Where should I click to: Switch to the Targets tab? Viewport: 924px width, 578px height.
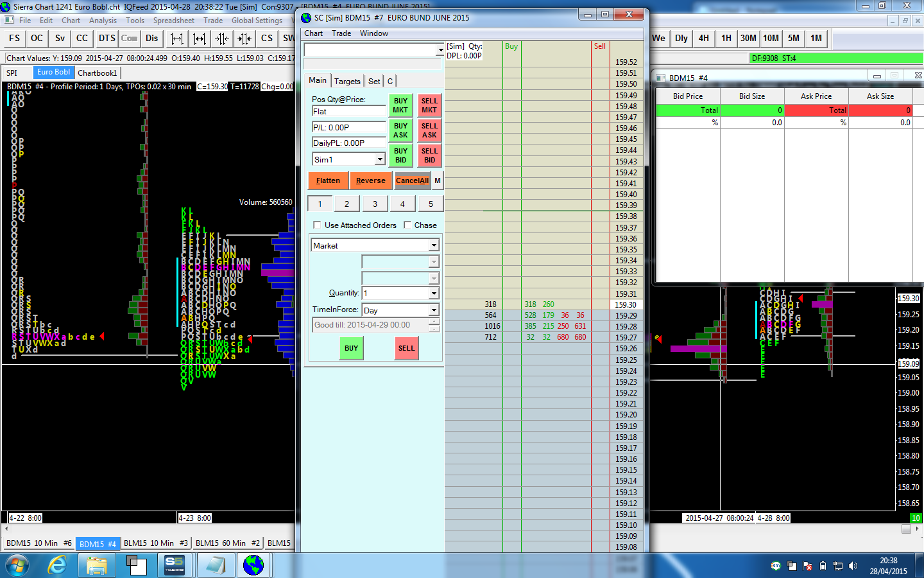tap(347, 81)
